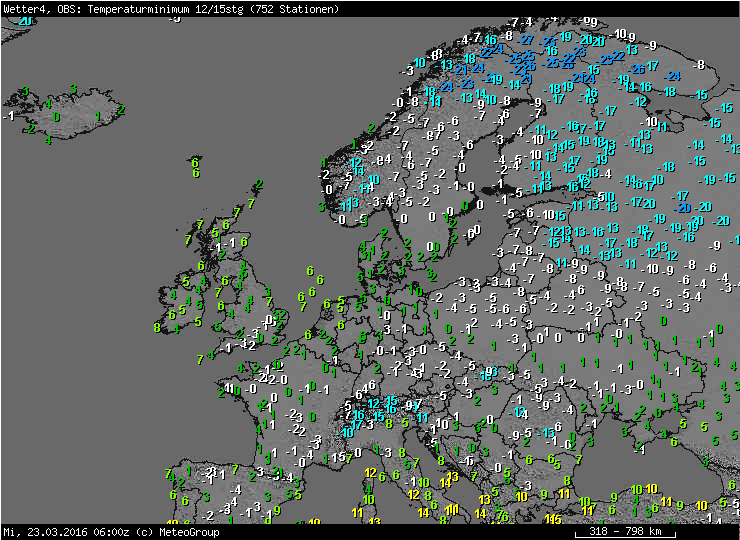Click the cyan -10 station in the western Alps
The width and height of the screenshot is (740, 540).
(x=347, y=432)
